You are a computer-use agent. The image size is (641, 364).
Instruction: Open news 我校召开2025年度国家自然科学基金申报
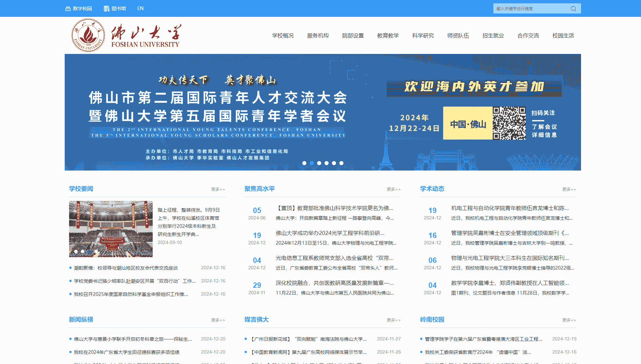click(131, 294)
